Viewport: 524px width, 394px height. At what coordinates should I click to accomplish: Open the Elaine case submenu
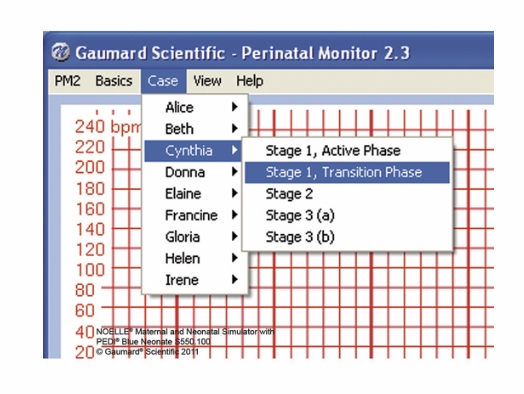(194, 194)
